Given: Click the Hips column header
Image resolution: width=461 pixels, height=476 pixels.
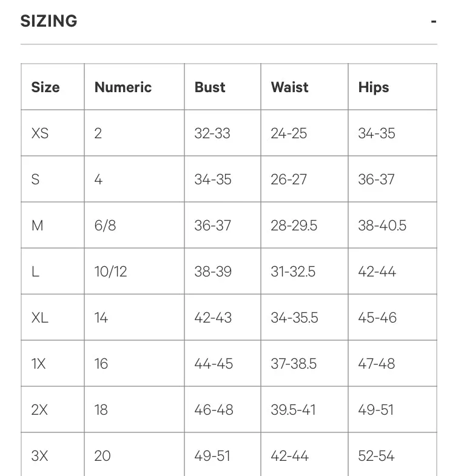Looking at the screenshot, I should pyautogui.click(x=374, y=87).
